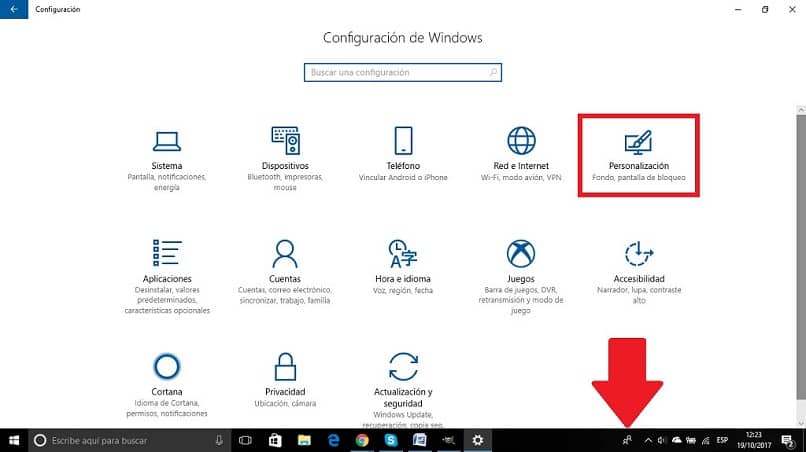Click the Settings gear taskbar icon
The width and height of the screenshot is (806, 452).
coord(478,440)
